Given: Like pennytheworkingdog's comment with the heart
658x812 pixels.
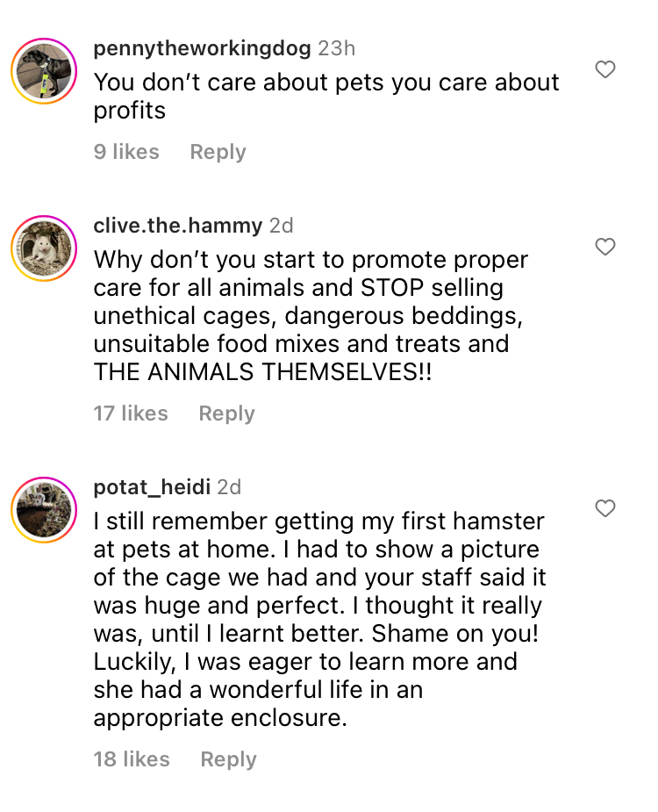Looking at the screenshot, I should pyautogui.click(x=605, y=69).
